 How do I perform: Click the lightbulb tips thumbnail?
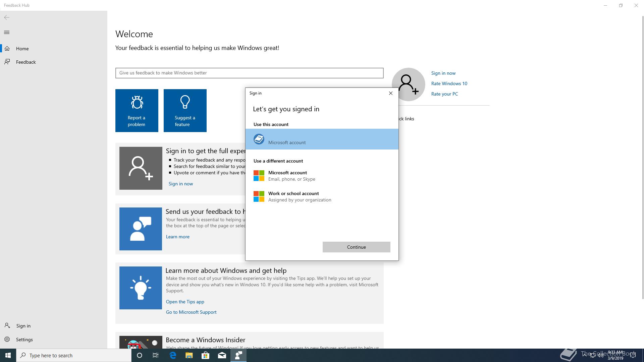click(x=141, y=288)
